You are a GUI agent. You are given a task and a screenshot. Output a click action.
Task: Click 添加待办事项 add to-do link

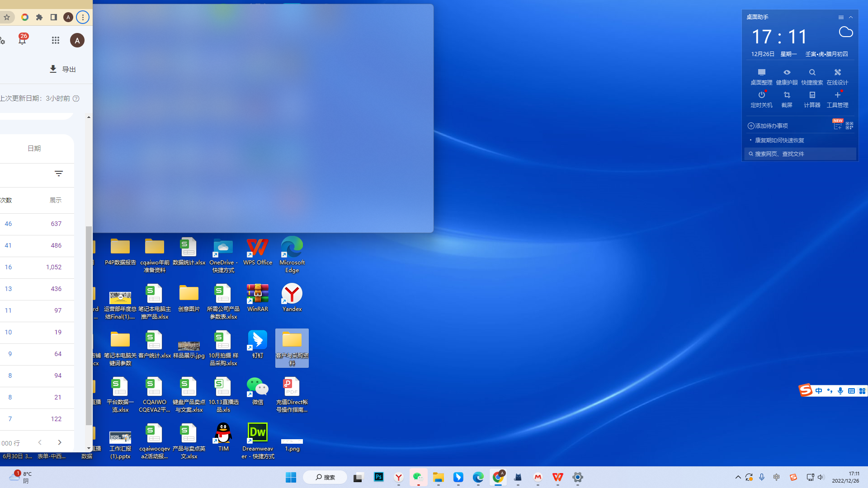pos(768,126)
